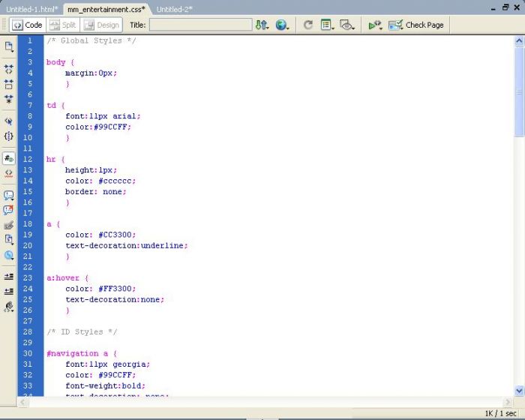
Task: Select the Balance Braces icon
Action: click(9, 136)
